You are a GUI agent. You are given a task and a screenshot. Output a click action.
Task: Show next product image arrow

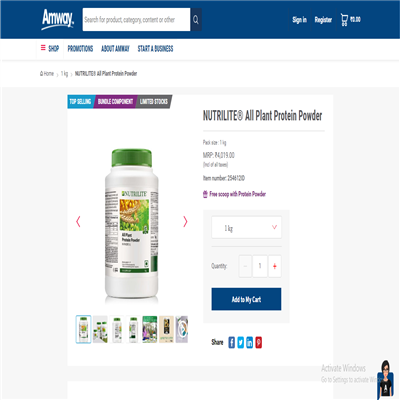point(185,221)
